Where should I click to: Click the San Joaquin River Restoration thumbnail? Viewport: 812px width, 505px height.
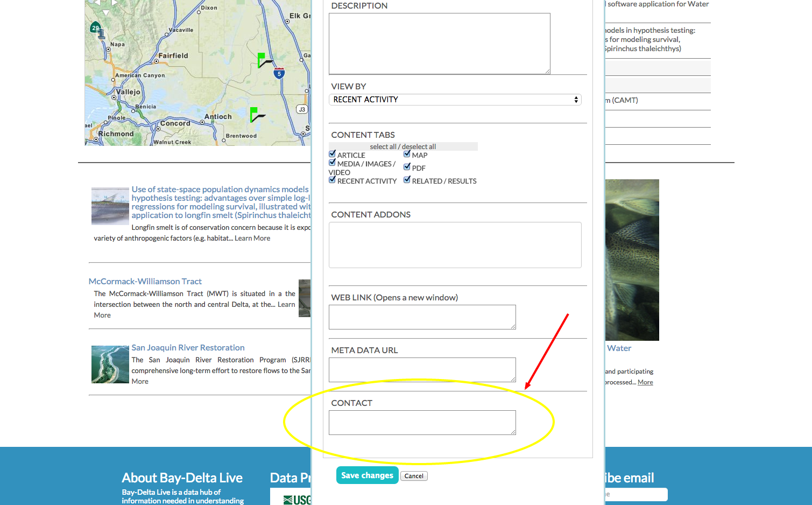(x=110, y=364)
